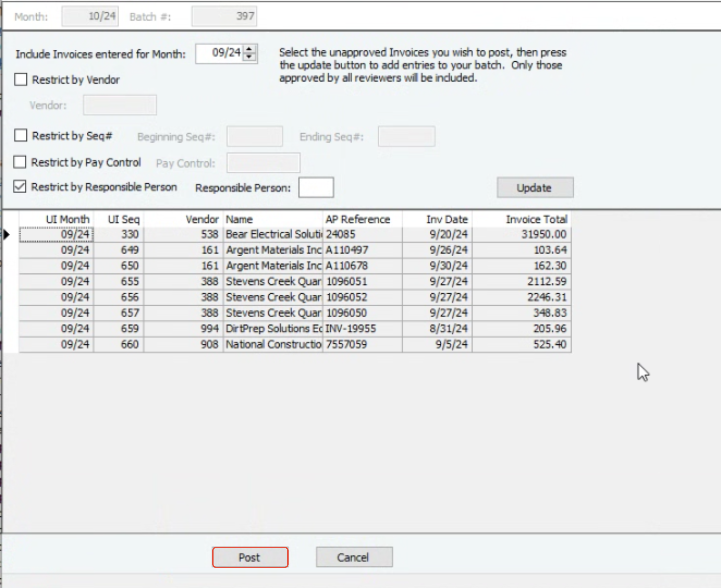Check Restrict by Seq# option
Viewport: 721px width, 588px height.
coord(21,135)
